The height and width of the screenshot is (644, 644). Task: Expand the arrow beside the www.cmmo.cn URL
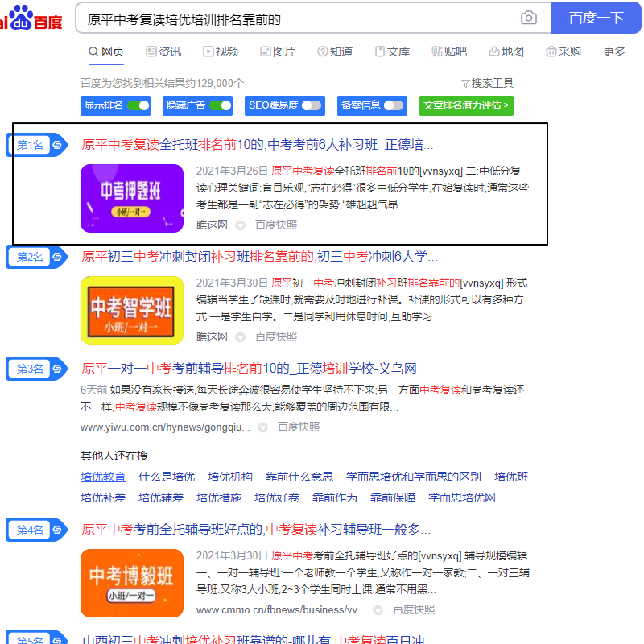click(378, 610)
